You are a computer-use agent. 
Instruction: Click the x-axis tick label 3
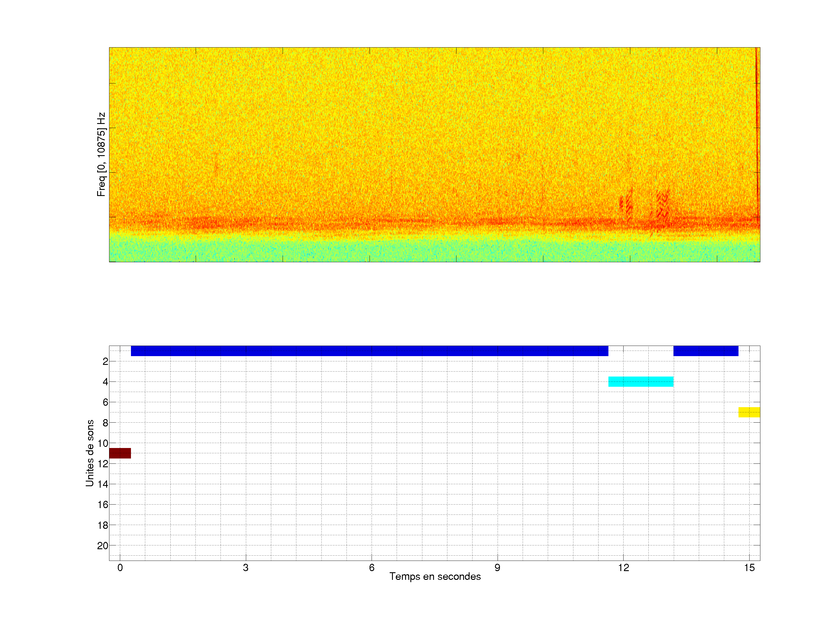point(246,568)
